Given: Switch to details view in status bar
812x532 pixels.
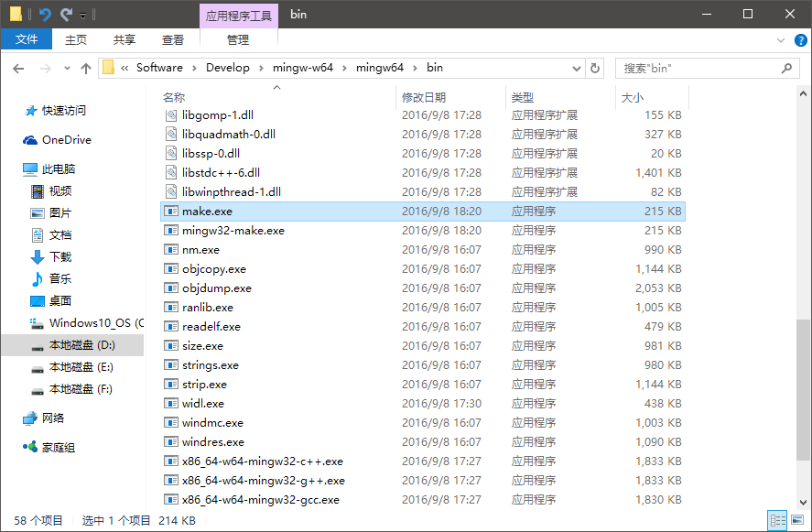Looking at the screenshot, I should pos(778,520).
